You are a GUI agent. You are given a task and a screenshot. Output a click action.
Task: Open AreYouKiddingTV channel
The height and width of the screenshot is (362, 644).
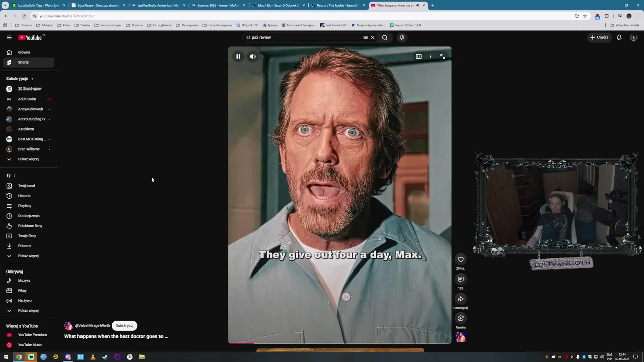[x=28, y=119]
